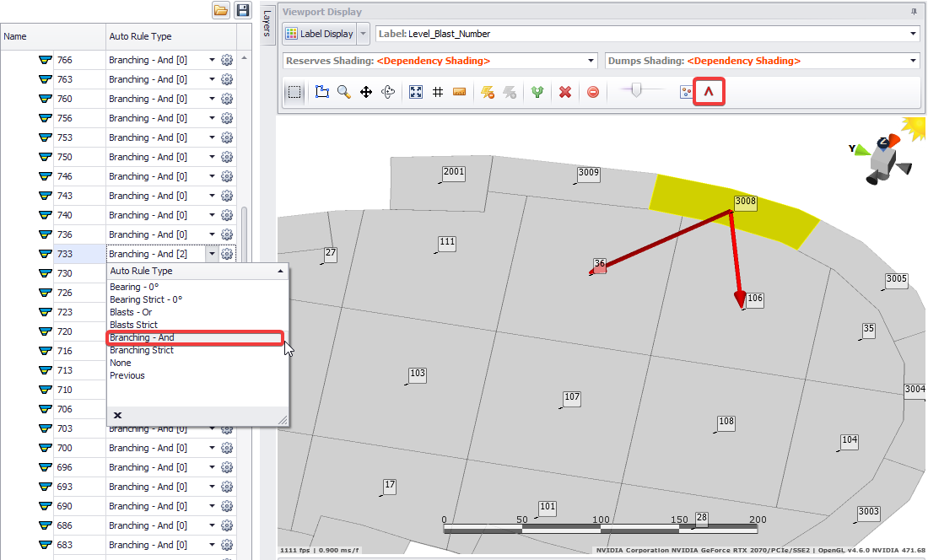Toggle the red caret toolbar button

[709, 92]
